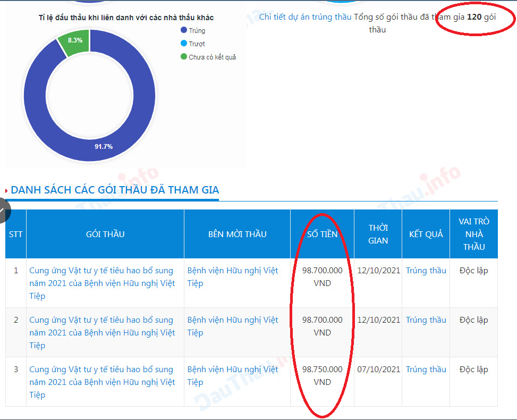Click the blue 91.7% donut segment
517x420 pixels.
click(x=104, y=146)
